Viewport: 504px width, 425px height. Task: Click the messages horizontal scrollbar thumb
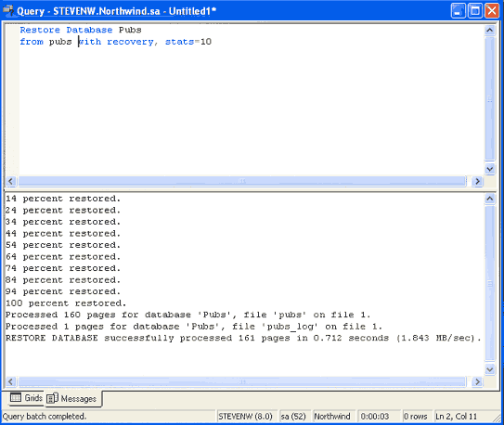(x=242, y=381)
